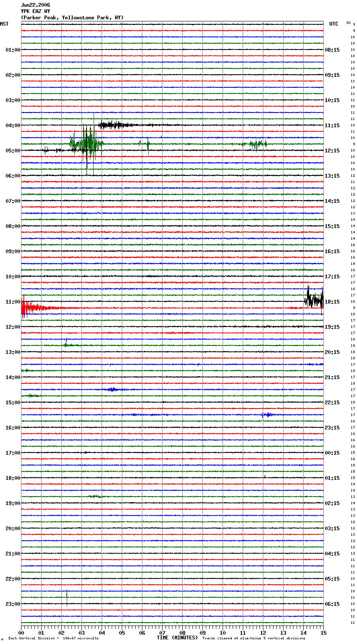Click the 10:15 UTC time label

[x=332, y=100]
